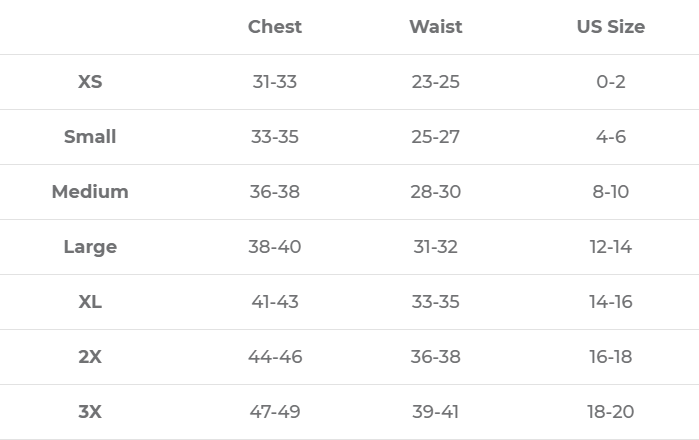Image resolution: width=699 pixels, height=440 pixels.
Task: Select the XS row label
Action: tap(90, 82)
